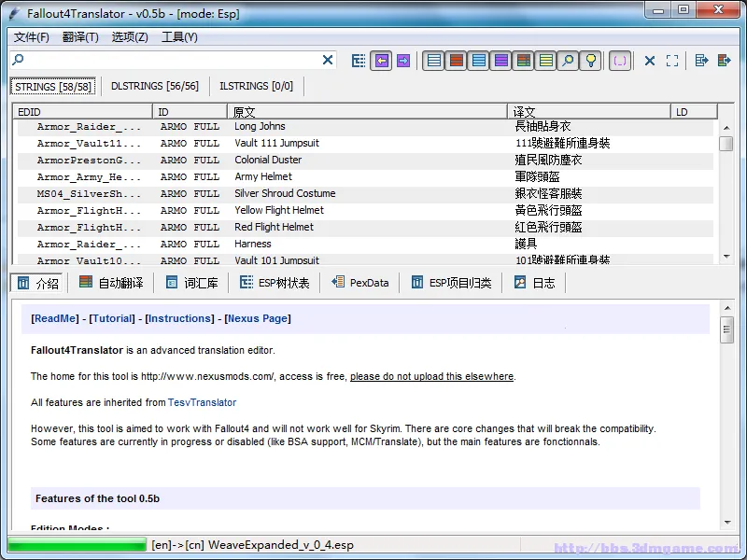Toggle the purple left-arrow toolbar button
The image size is (747, 560).
pyautogui.click(x=381, y=61)
